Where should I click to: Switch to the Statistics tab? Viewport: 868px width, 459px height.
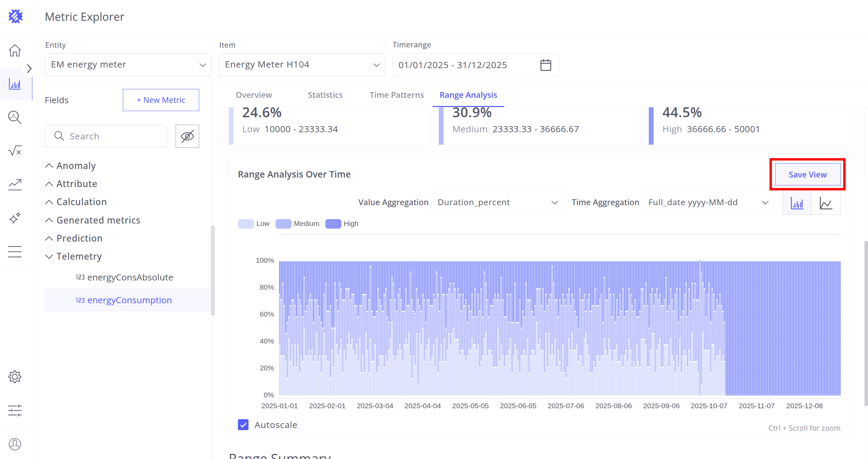pos(325,95)
